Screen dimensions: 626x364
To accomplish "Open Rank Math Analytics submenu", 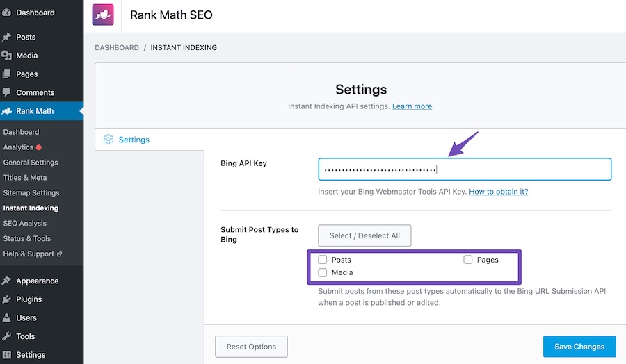I will tap(18, 147).
